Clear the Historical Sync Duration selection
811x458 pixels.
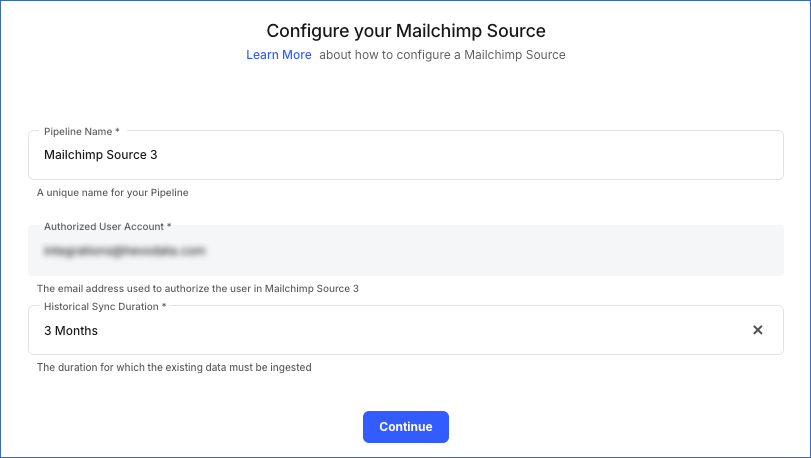tap(757, 330)
